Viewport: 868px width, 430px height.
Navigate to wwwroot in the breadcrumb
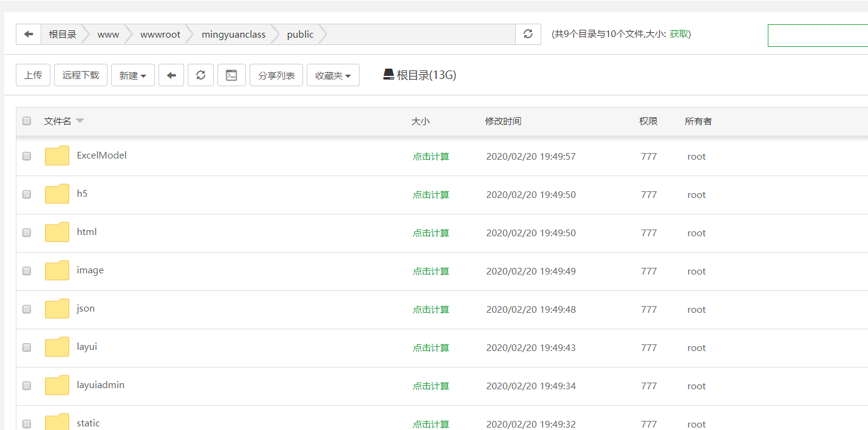(160, 35)
